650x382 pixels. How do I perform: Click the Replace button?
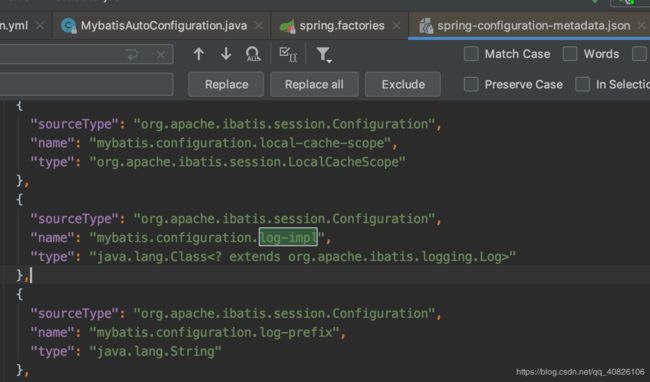[226, 85]
